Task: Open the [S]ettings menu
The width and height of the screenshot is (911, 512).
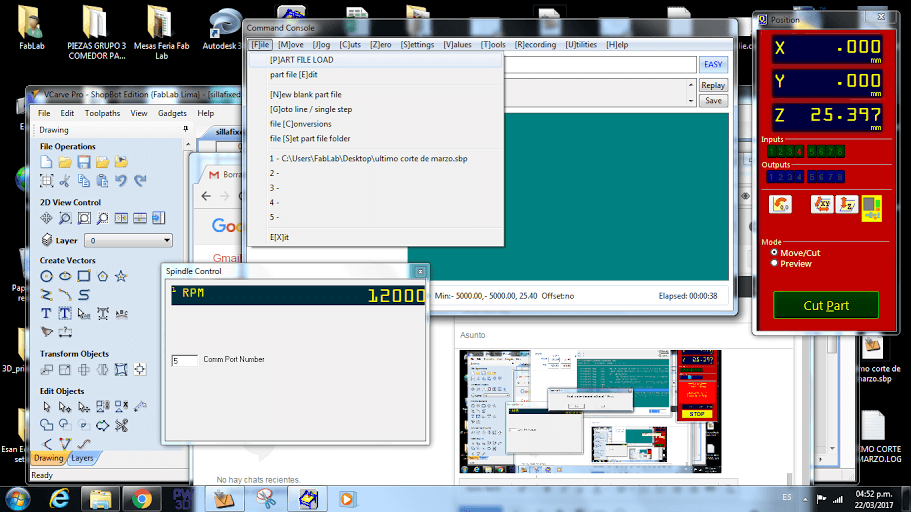Action: pyautogui.click(x=417, y=45)
